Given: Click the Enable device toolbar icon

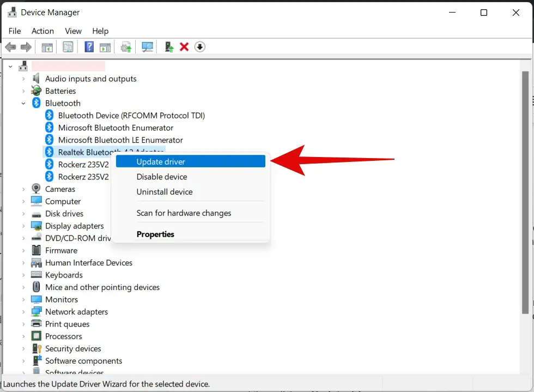Looking at the screenshot, I should [169, 47].
